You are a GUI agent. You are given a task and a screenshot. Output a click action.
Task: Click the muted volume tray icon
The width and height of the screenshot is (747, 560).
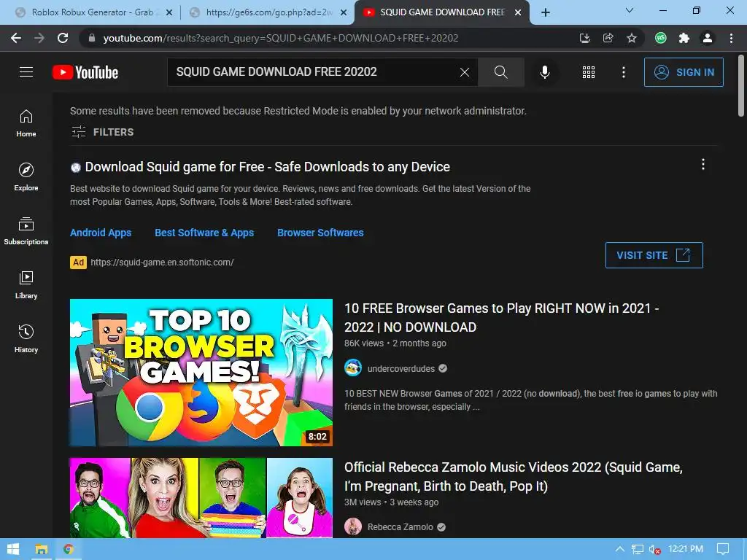tap(655, 550)
